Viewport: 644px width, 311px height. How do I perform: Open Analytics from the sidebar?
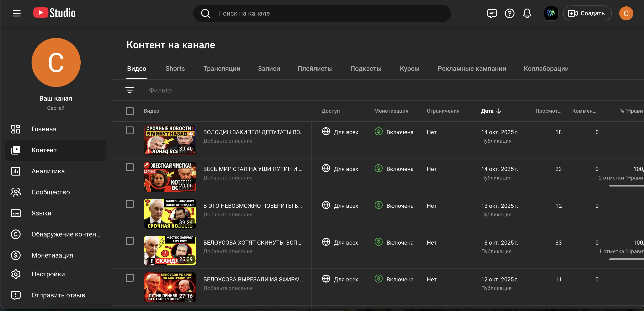point(48,171)
